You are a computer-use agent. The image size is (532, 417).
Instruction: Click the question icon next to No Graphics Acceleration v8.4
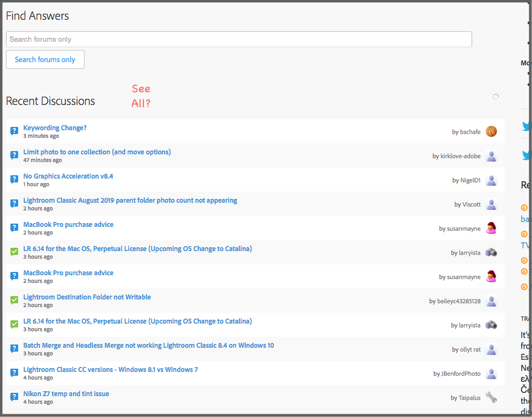(14, 179)
